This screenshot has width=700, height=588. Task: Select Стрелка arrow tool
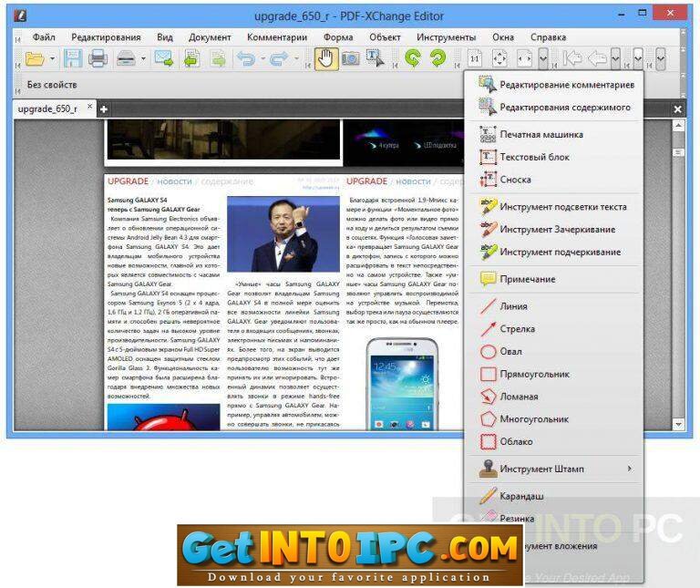pyautogui.click(x=553, y=328)
